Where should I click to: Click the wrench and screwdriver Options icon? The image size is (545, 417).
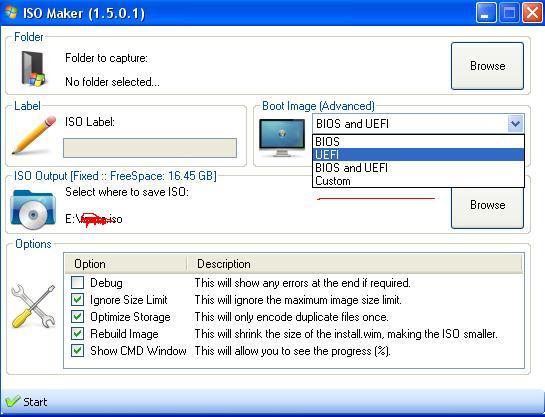[x=33, y=306]
